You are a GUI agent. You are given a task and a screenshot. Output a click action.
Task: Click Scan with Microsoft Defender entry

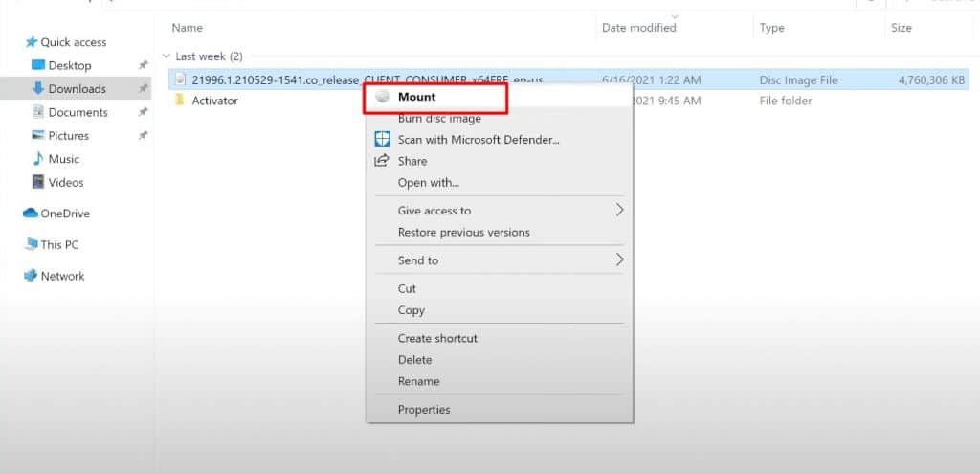pos(479,140)
